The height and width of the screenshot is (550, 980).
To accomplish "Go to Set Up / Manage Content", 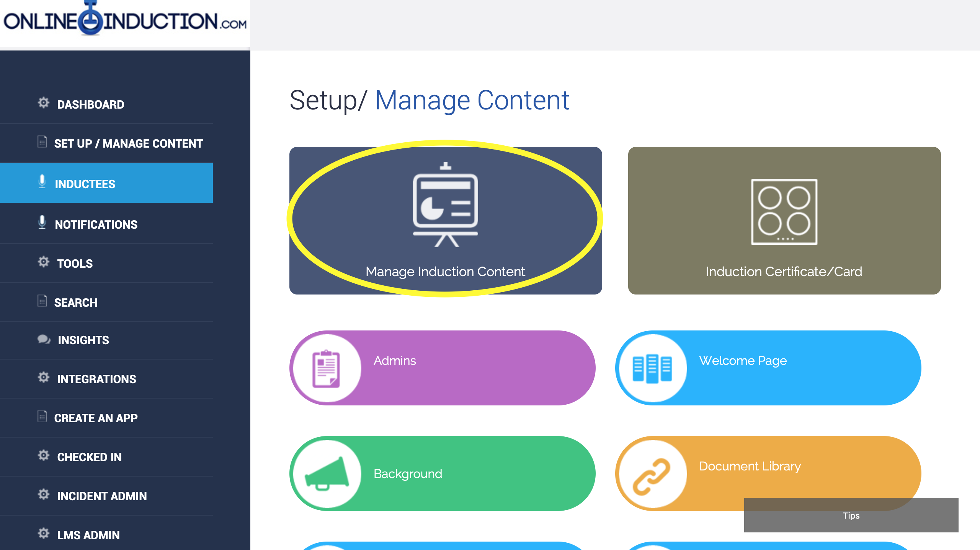I will click(106, 143).
